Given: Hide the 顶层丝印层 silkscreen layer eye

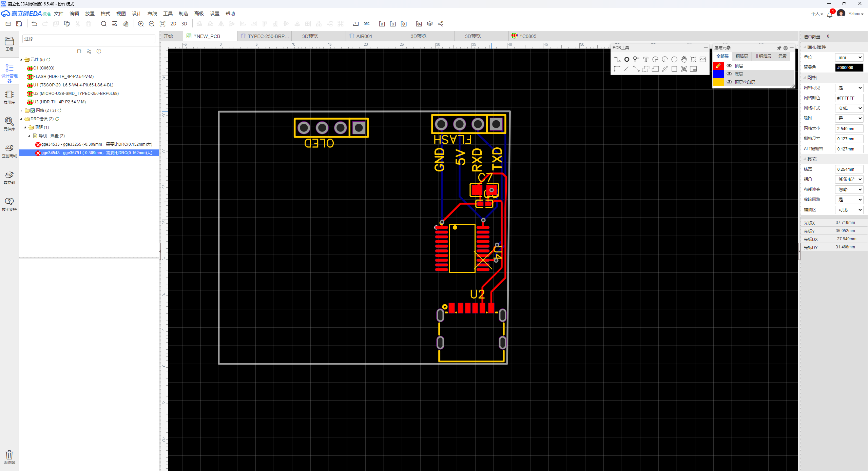Looking at the screenshot, I should (x=729, y=82).
